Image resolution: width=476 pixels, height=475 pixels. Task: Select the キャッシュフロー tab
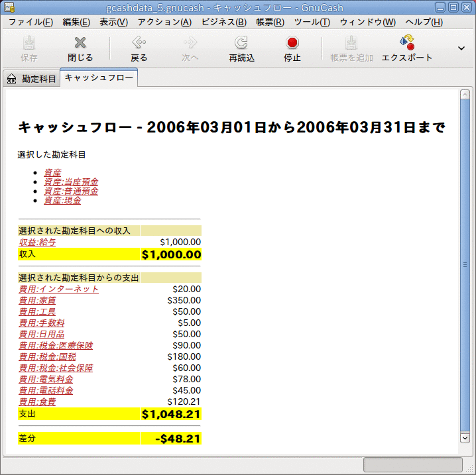tap(99, 78)
